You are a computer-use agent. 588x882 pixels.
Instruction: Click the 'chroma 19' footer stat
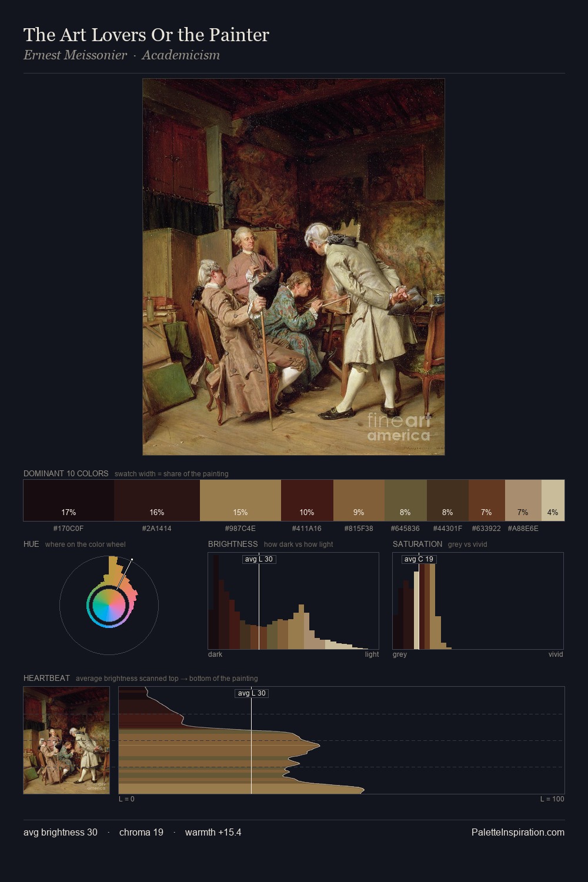pyautogui.click(x=141, y=832)
